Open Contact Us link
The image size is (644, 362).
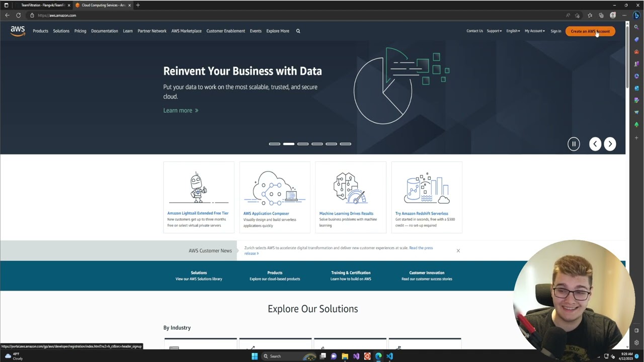click(x=474, y=31)
